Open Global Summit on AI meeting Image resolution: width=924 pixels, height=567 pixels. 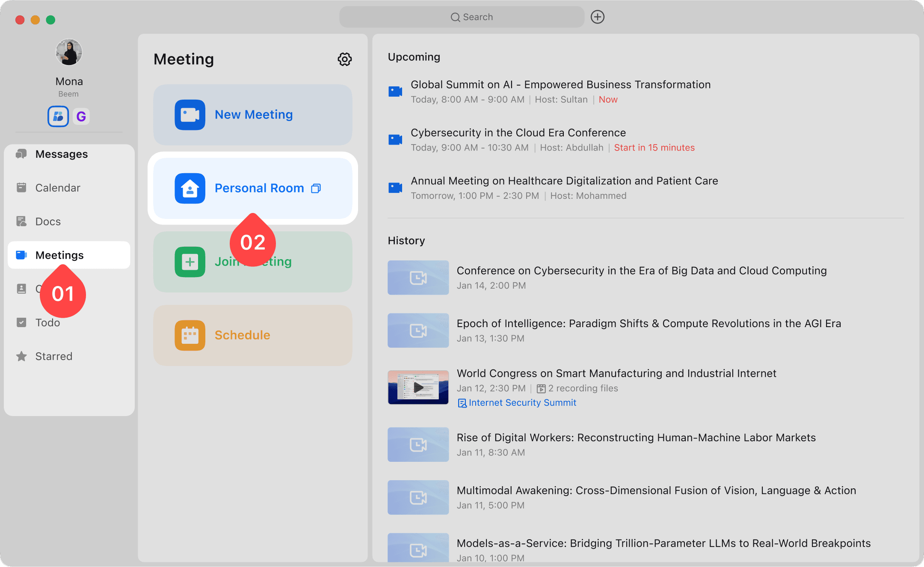(560, 85)
